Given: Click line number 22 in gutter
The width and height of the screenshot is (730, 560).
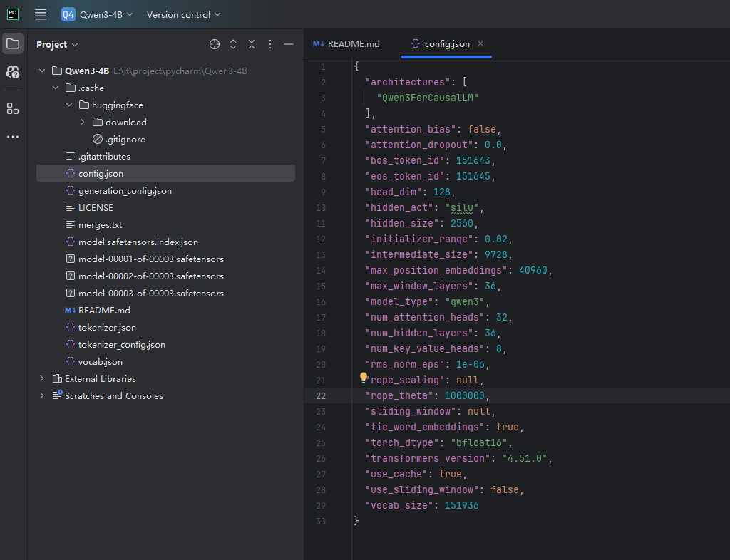Looking at the screenshot, I should 321,396.
